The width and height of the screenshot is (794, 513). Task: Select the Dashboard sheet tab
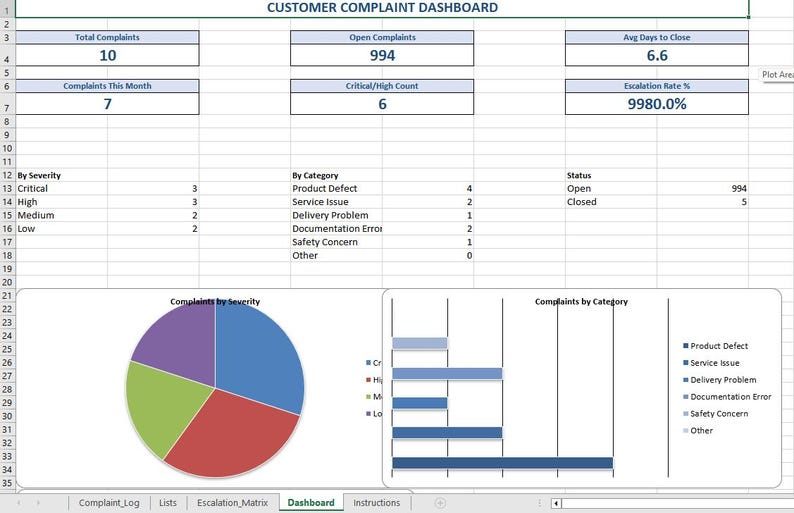point(311,503)
